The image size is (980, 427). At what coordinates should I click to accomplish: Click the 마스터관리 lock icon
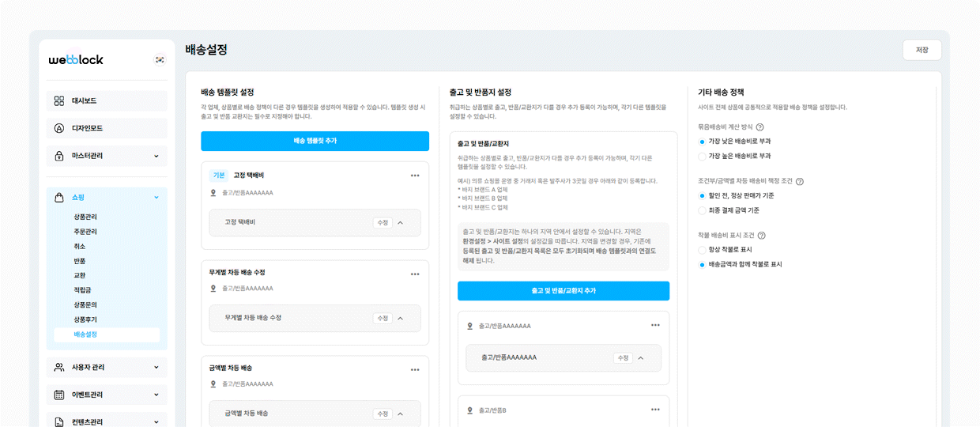pos(59,156)
